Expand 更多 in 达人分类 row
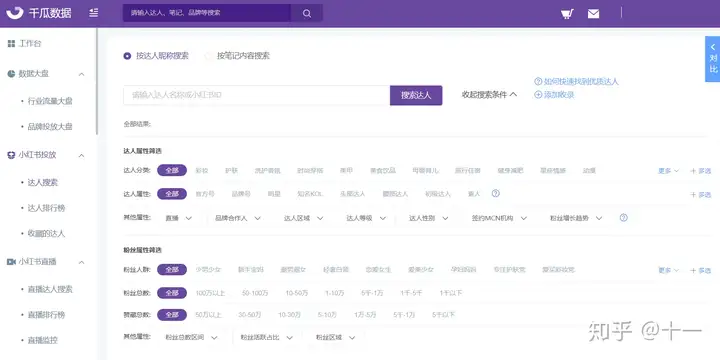Image resolution: width=720 pixels, height=360 pixels. tap(668, 171)
